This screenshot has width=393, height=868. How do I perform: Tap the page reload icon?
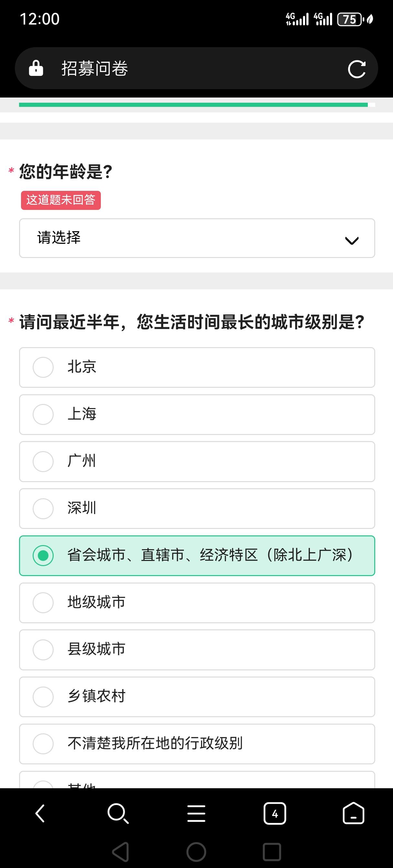pyautogui.click(x=356, y=69)
